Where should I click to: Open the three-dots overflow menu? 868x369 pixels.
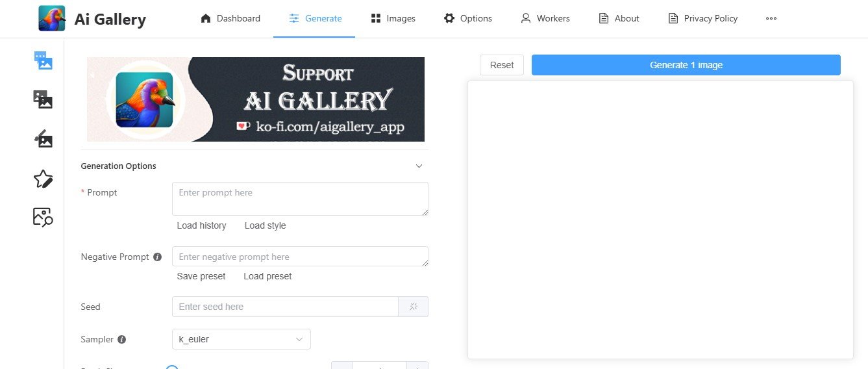771,19
